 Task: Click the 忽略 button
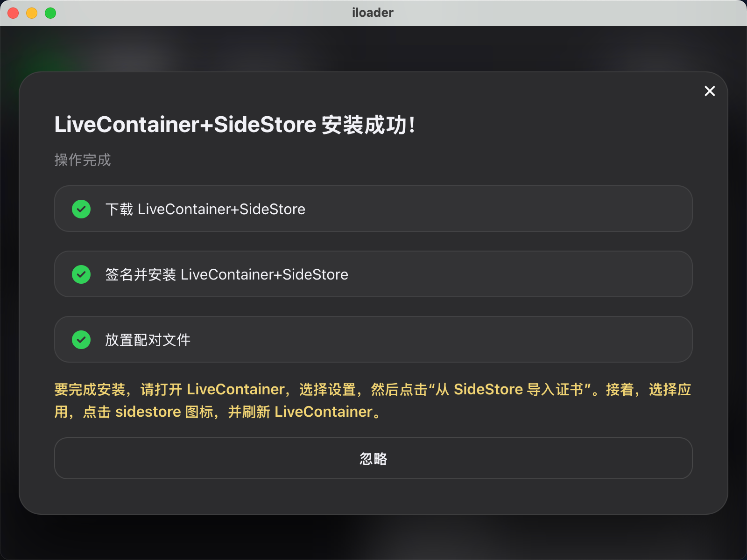coord(373,458)
